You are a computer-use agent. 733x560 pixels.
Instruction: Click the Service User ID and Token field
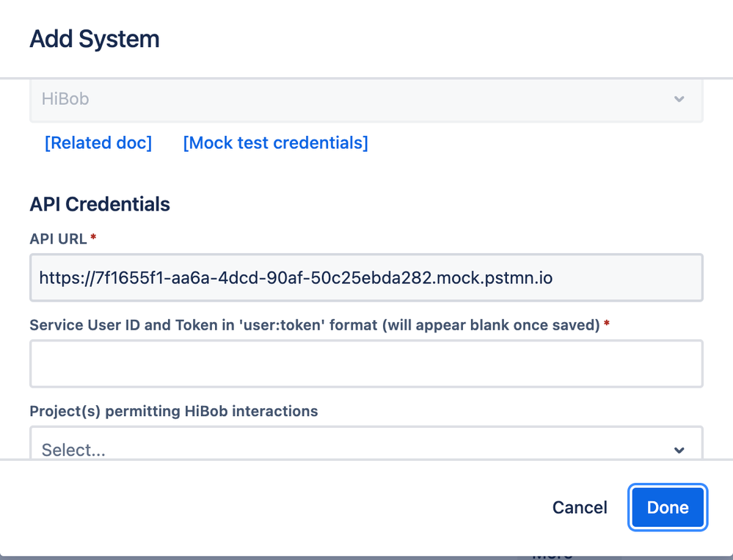tap(365, 363)
